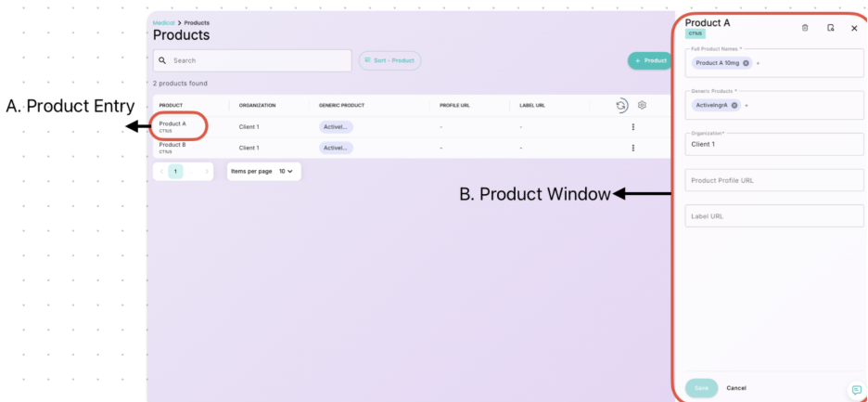Click the ORGANIZATION column header
The width and height of the screenshot is (868, 402).
pos(257,105)
